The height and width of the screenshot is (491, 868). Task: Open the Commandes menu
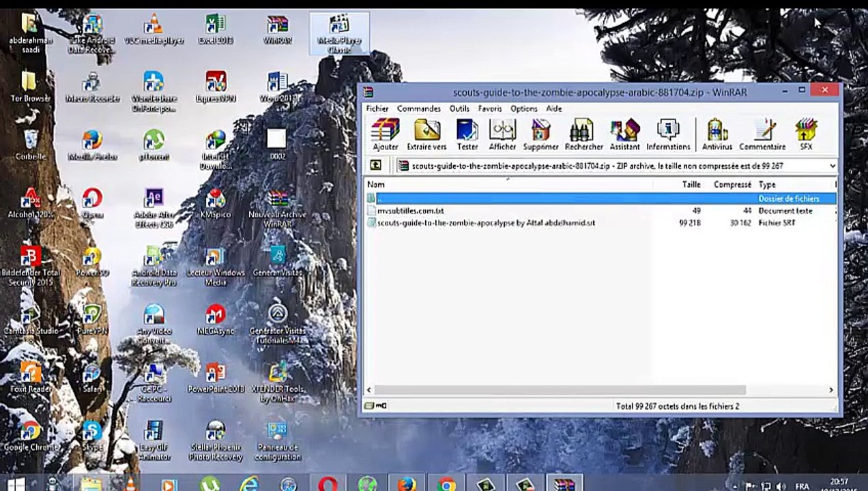[x=419, y=108]
